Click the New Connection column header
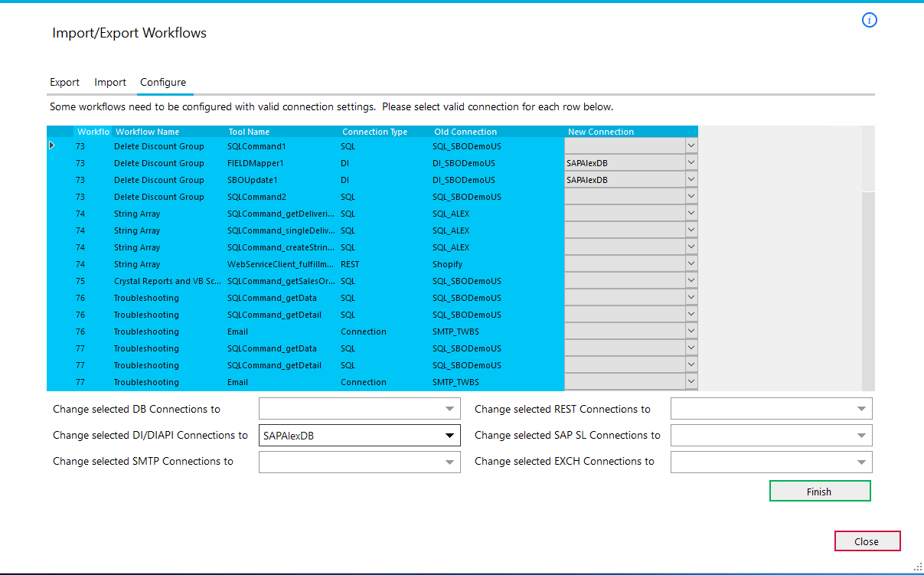 pos(632,132)
